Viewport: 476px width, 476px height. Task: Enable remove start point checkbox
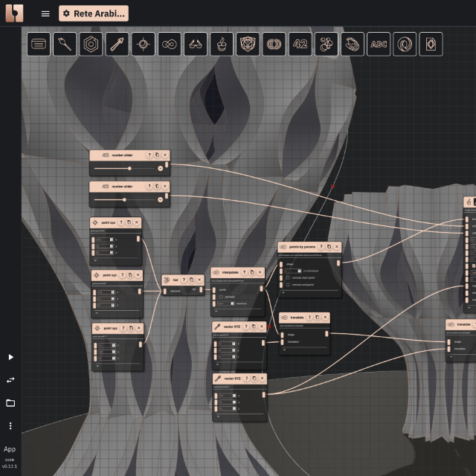[x=288, y=277]
